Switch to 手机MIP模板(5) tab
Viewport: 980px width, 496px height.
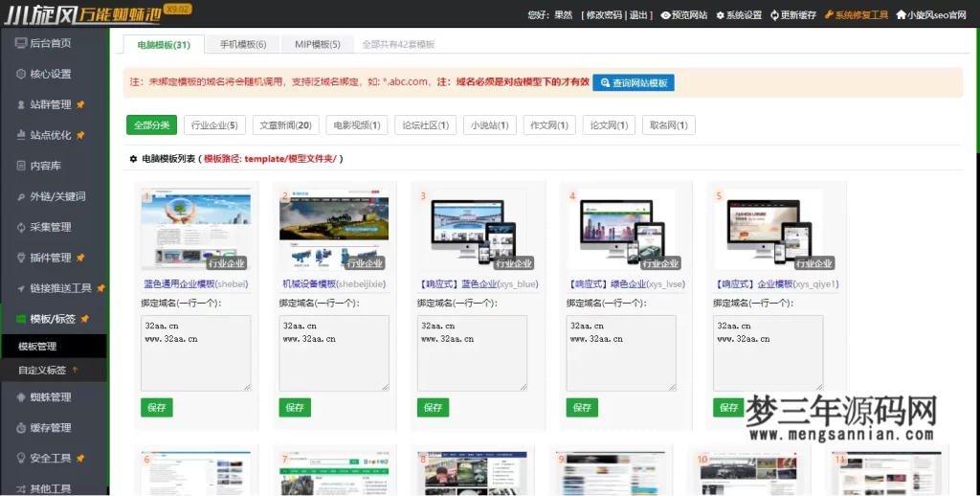pos(318,44)
